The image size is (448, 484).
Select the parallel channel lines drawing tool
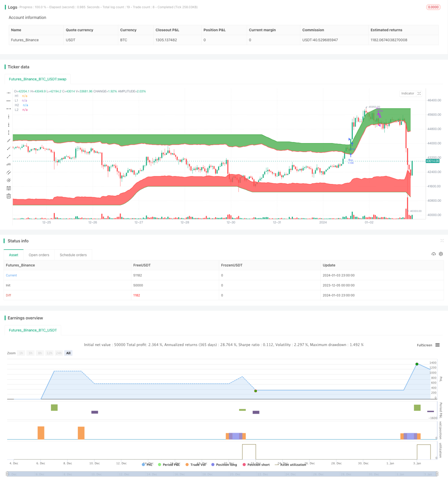9,172
